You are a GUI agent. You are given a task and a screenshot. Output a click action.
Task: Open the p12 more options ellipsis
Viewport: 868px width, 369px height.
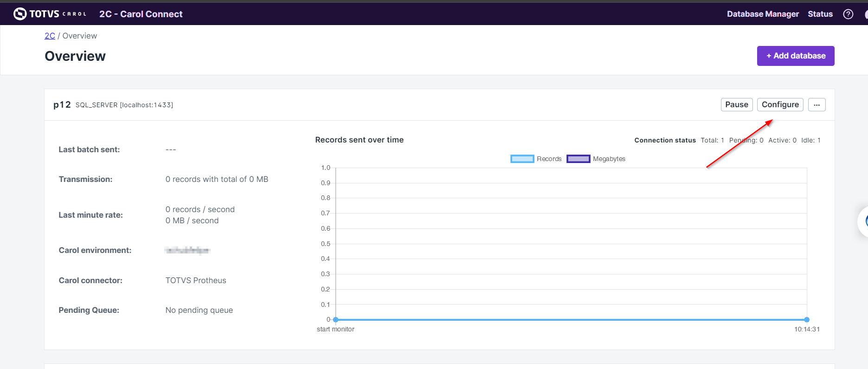[x=817, y=105]
